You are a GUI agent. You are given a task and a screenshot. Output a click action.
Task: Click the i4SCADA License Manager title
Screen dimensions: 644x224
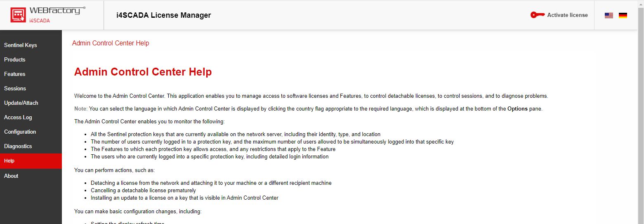coord(164,15)
